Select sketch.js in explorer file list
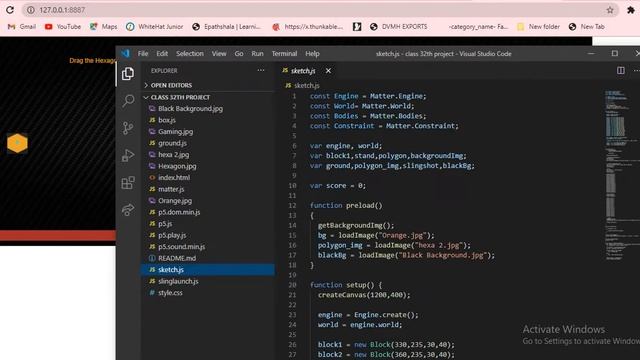 [x=208, y=269]
